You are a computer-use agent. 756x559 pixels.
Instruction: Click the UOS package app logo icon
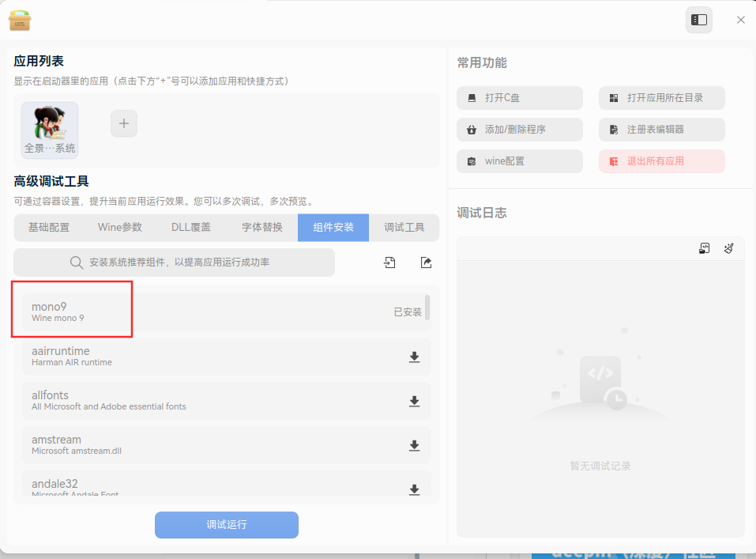(20, 21)
